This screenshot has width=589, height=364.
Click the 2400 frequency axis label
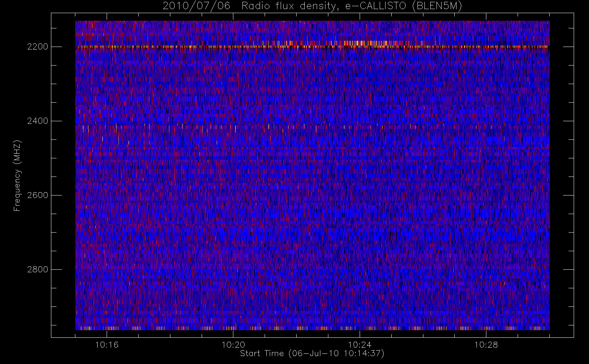tap(37, 121)
